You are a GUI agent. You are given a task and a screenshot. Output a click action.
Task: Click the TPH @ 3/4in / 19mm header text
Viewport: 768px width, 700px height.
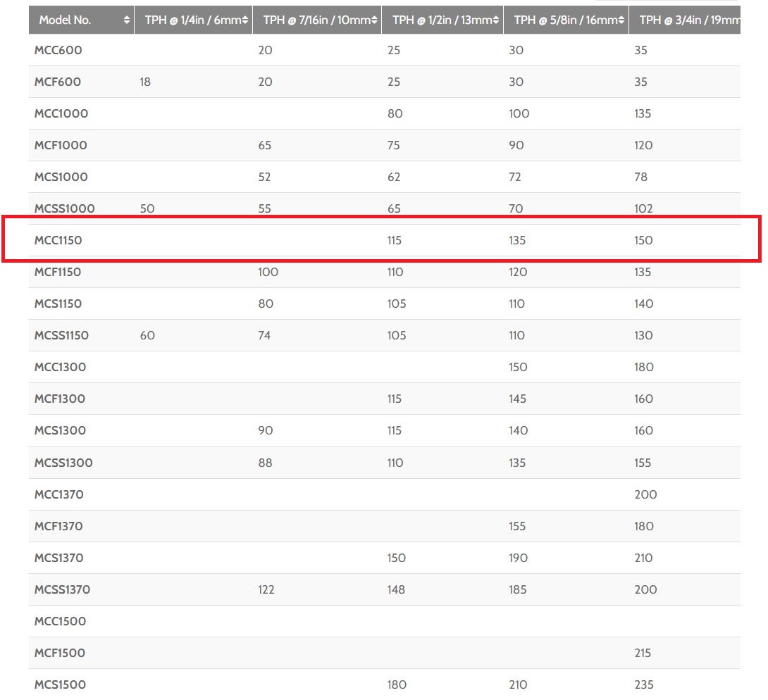pos(688,20)
